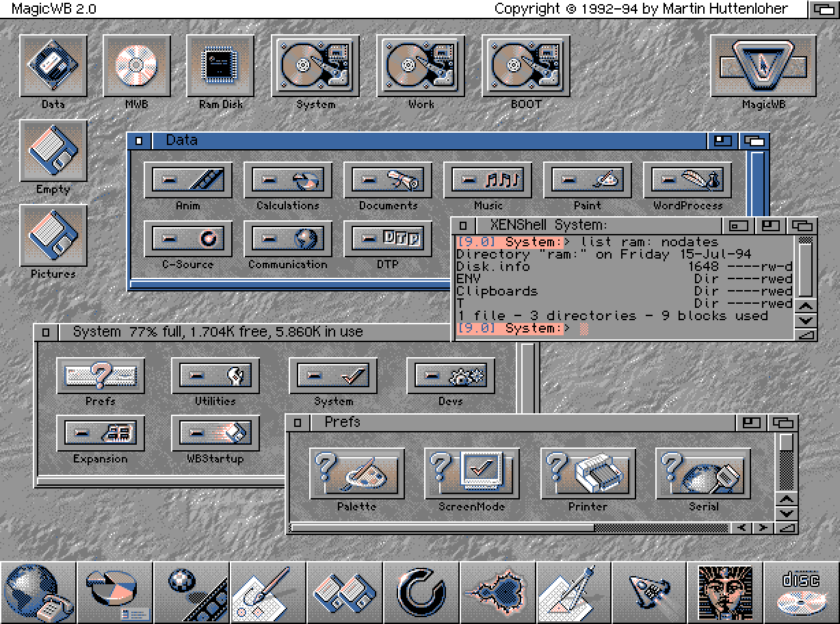Viewport: 840px width, 624px height.
Task: Click Prefs window scroll up arrow
Action: coord(787,499)
